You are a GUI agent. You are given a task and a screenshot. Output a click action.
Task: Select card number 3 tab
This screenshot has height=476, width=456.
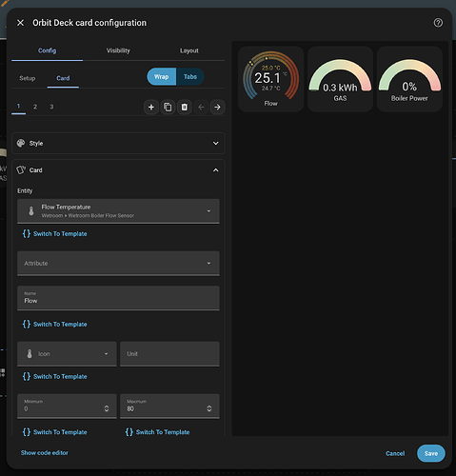click(x=51, y=107)
